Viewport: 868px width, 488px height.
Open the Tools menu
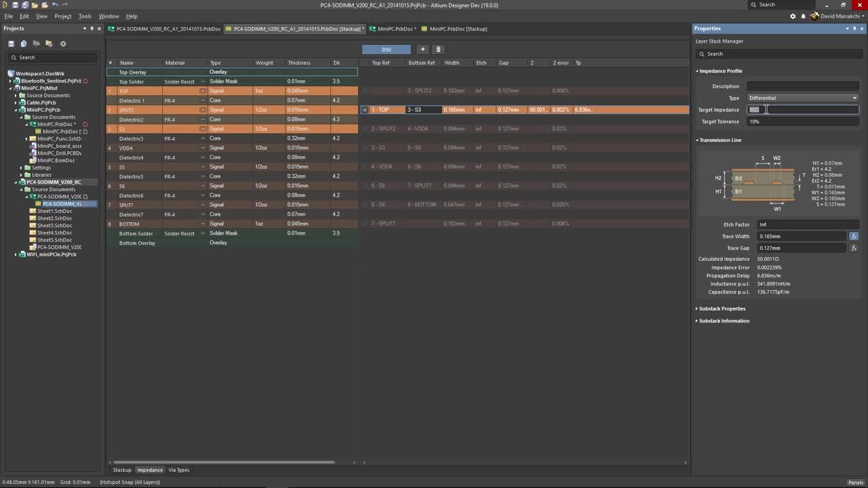84,16
